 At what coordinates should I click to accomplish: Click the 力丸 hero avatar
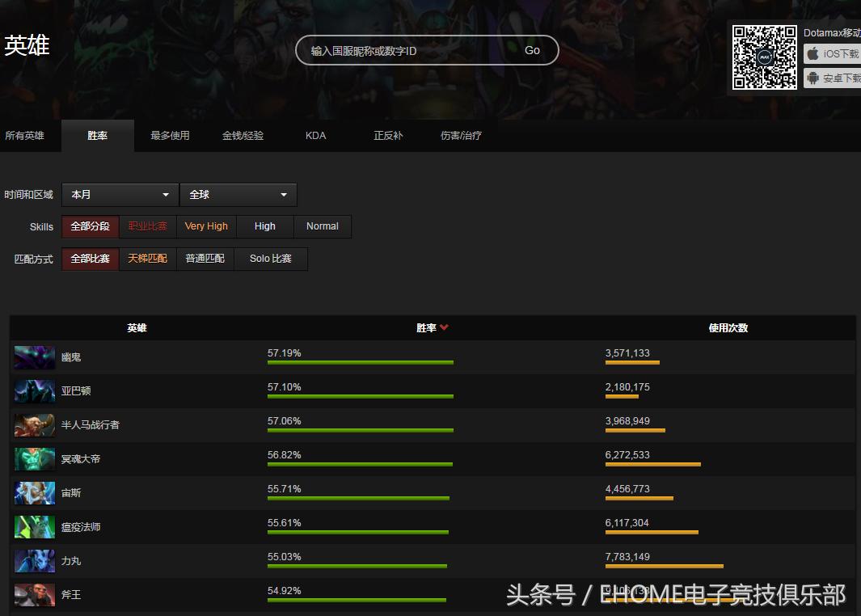pyautogui.click(x=34, y=560)
